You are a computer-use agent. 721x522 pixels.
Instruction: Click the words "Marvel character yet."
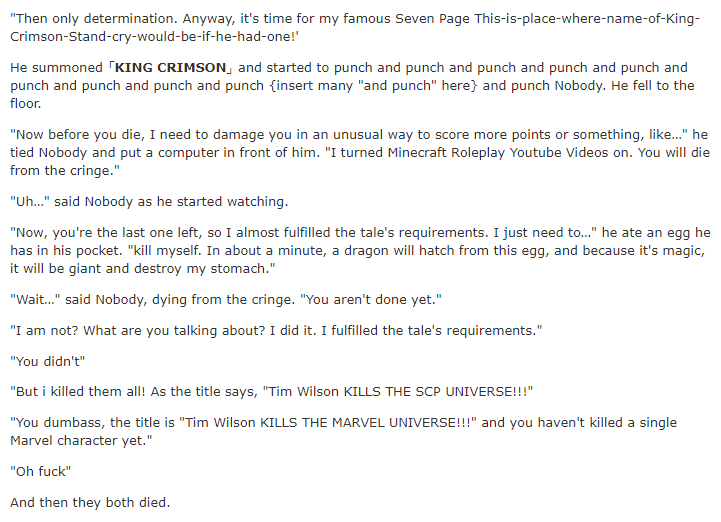click(81, 441)
